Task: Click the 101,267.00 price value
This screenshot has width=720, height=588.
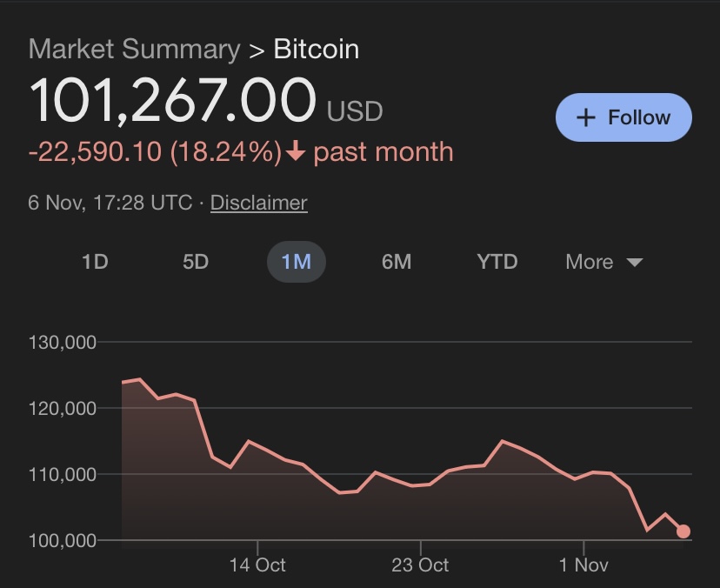Action: coord(172,101)
